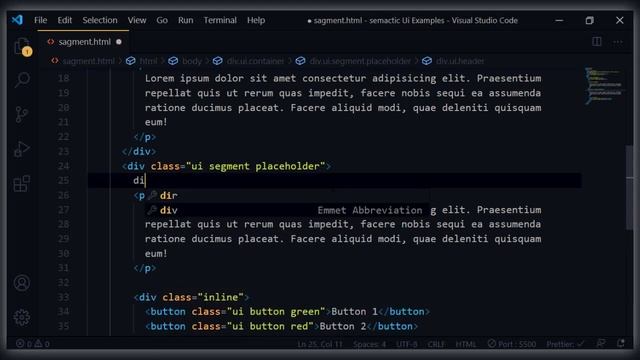Click the VS Code logo icon
640x360 pixels.
point(18,20)
